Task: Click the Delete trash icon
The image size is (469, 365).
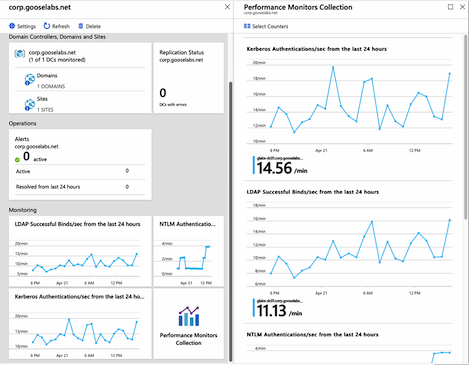Action: [81, 26]
